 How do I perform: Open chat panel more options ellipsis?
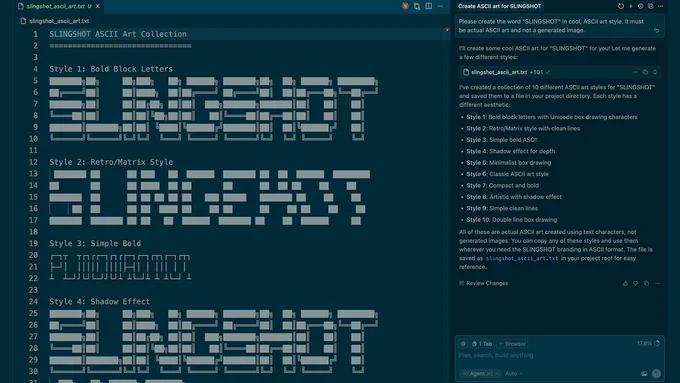pyautogui.click(x=660, y=6)
